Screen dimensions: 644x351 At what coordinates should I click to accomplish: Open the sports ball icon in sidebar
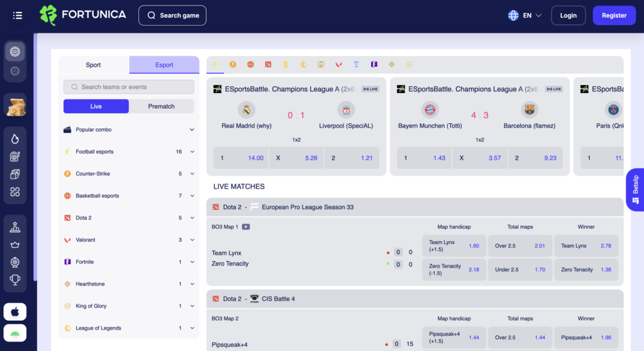tap(15, 71)
